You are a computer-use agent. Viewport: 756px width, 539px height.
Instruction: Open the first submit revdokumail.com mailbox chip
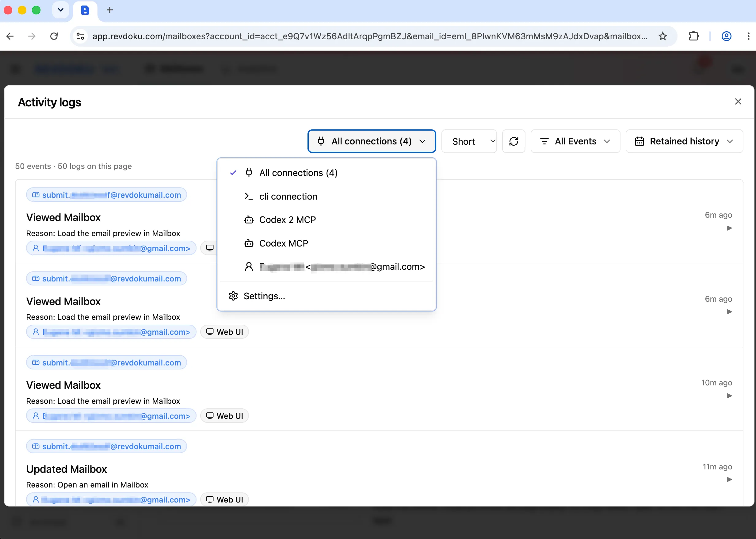[x=106, y=195]
